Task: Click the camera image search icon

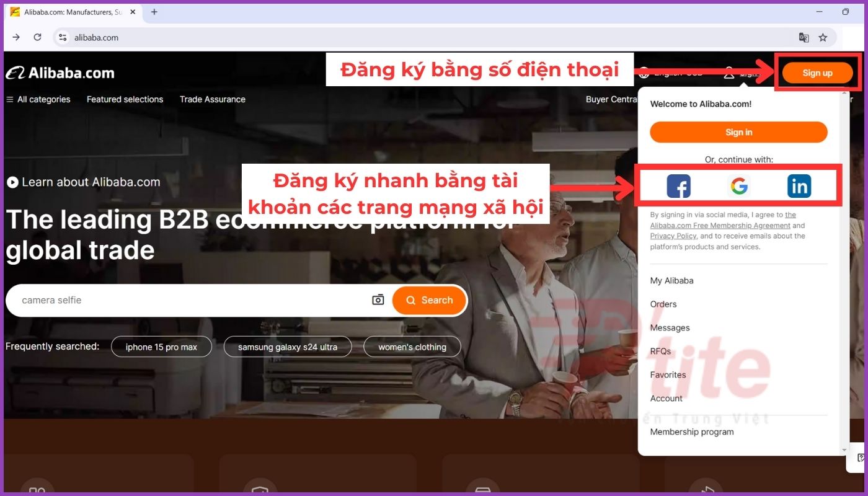Action: click(x=378, y=300)
